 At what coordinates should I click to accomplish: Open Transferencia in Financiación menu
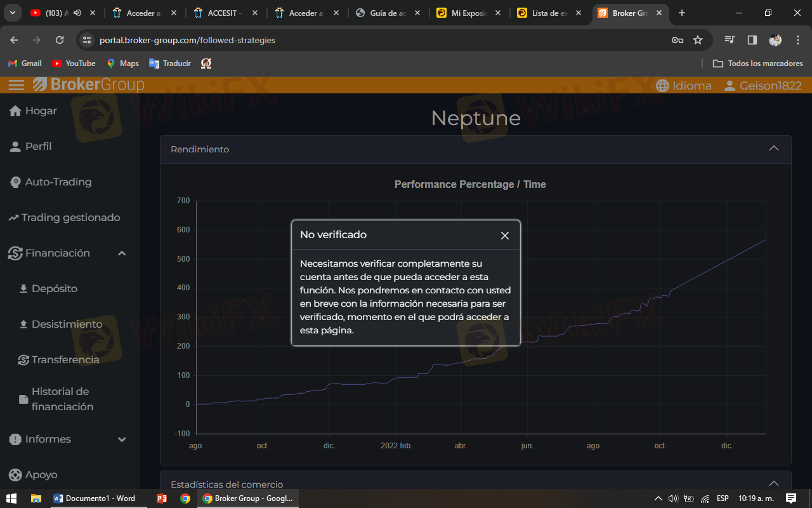tap(65, 360)
